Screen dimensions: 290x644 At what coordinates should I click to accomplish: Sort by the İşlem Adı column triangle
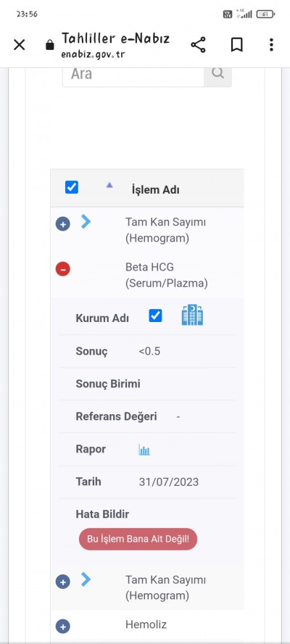point(109,185)
